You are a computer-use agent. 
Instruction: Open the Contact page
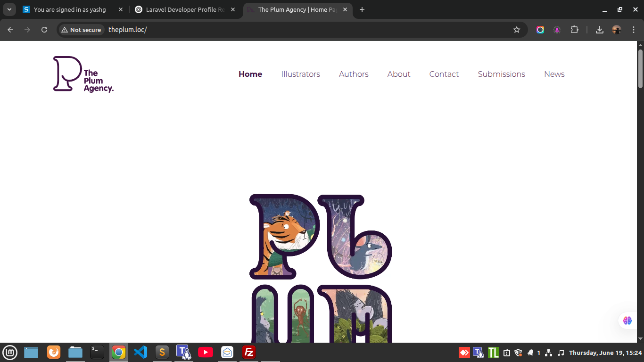[444, 74]
